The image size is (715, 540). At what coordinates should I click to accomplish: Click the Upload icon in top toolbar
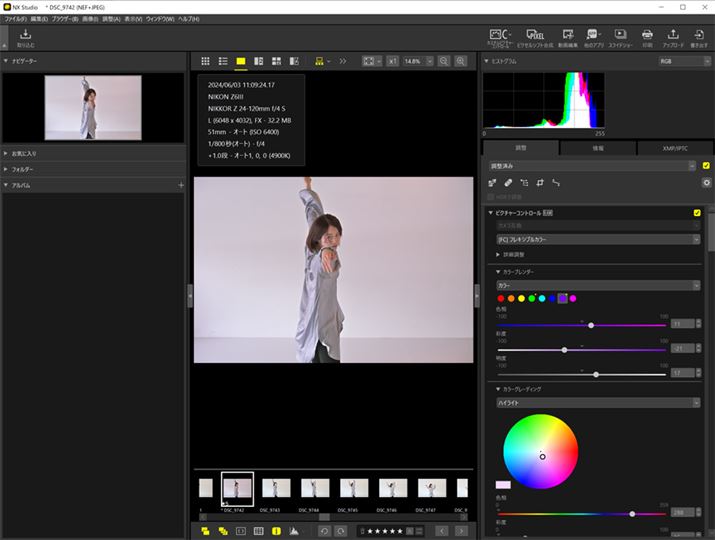[x=673, y=37]
